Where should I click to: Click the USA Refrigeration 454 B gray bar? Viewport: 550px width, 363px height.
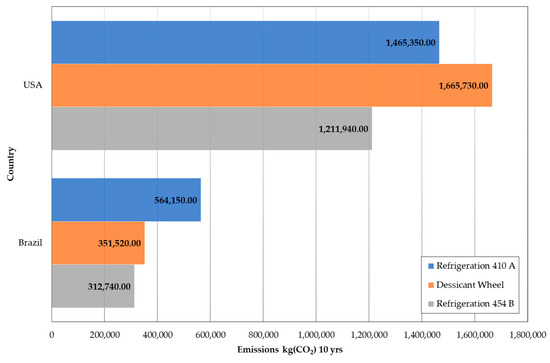(212, 128)
